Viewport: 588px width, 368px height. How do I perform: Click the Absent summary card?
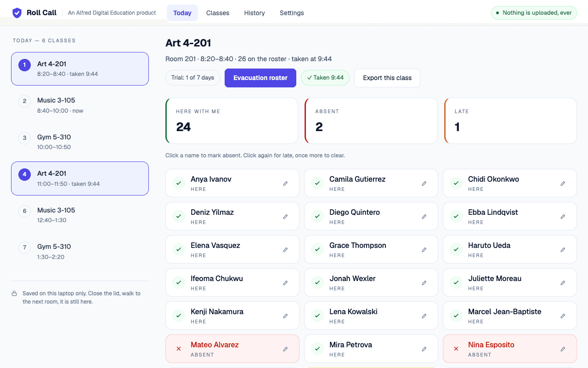coord(371,121)
